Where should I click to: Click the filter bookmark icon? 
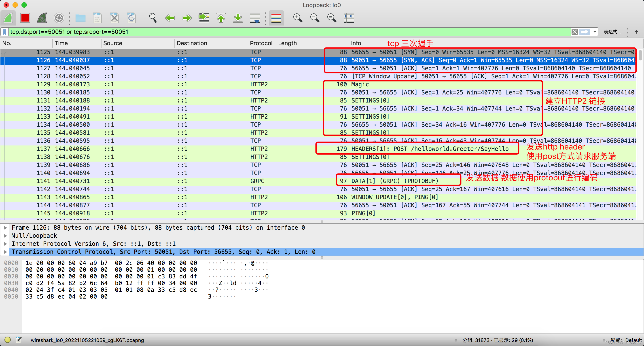coord(5,32)
